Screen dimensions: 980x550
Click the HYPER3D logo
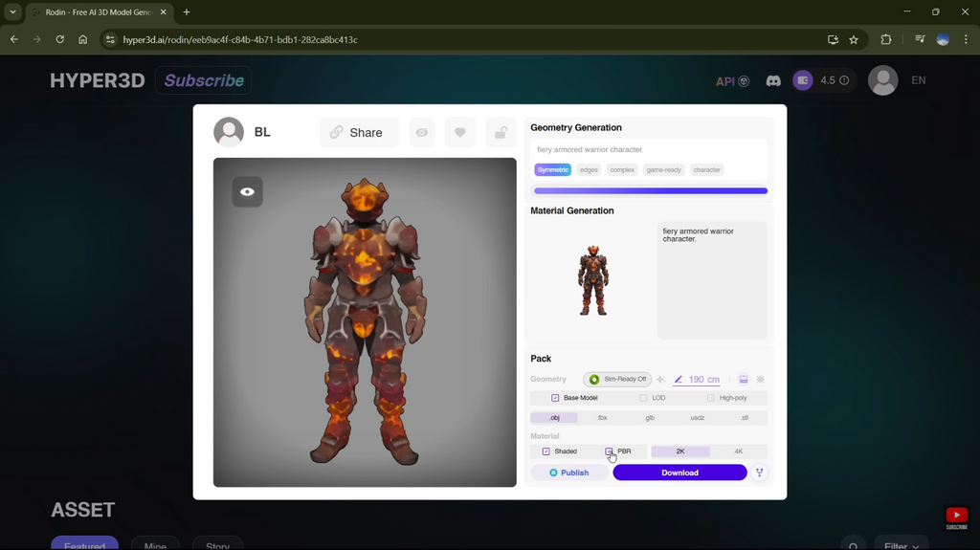(98, 80)
